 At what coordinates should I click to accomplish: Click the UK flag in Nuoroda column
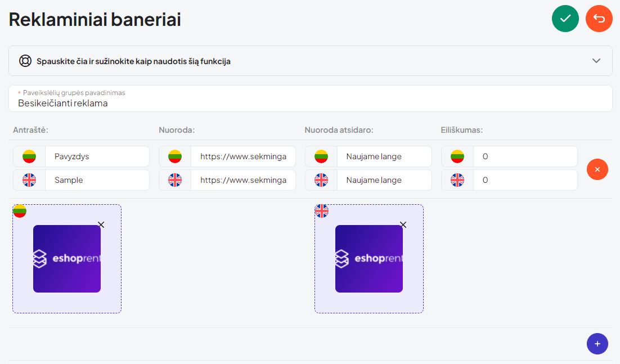175,180
